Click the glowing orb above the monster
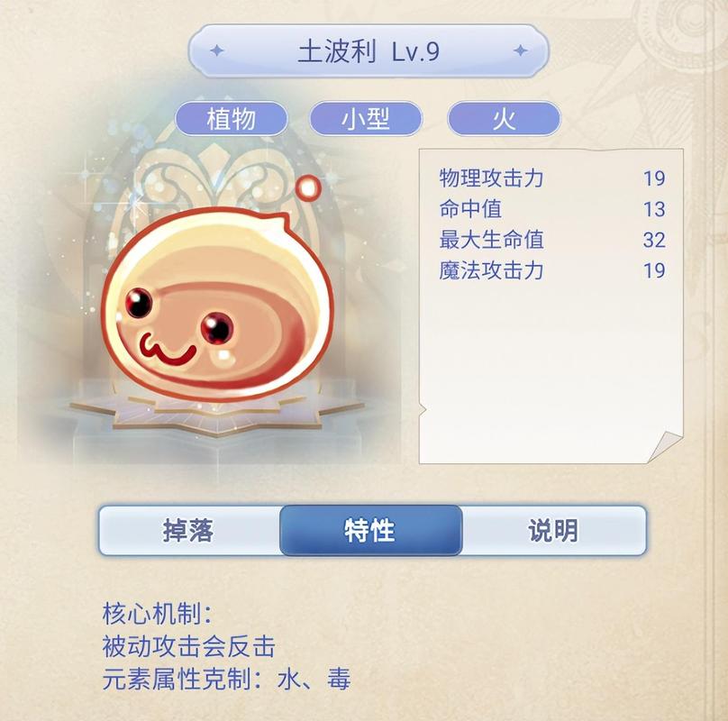Screen dimensions: 728x721 point(308,187)
